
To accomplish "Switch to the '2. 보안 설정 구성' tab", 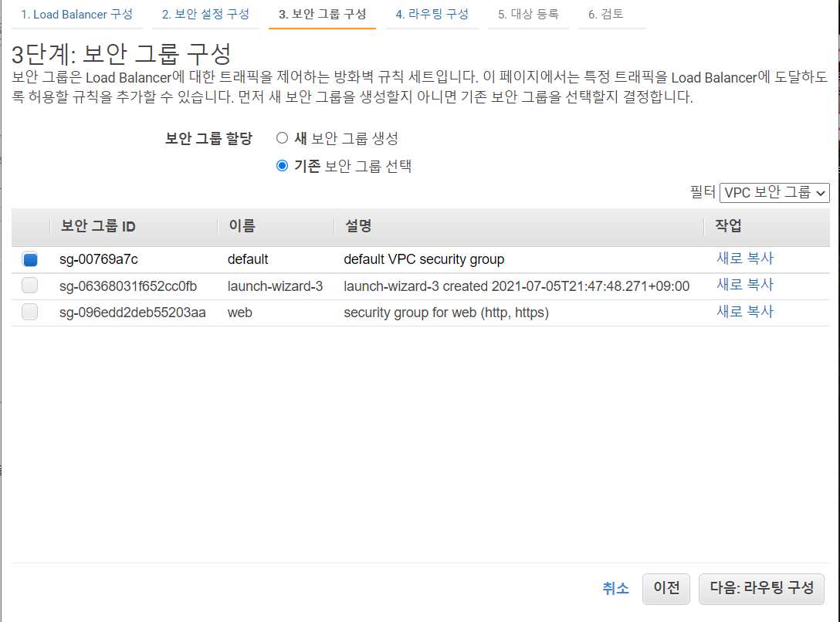I will click(205, 15).
